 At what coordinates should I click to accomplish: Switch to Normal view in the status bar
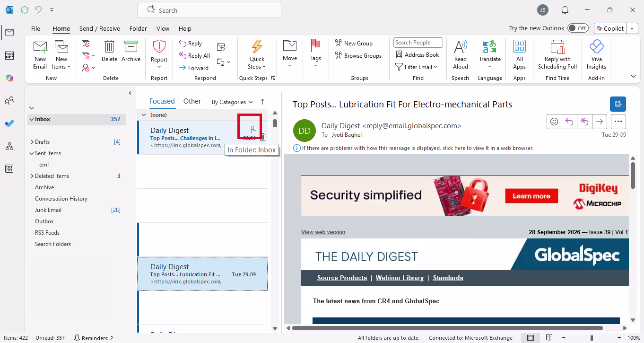(x=531, y=338)
